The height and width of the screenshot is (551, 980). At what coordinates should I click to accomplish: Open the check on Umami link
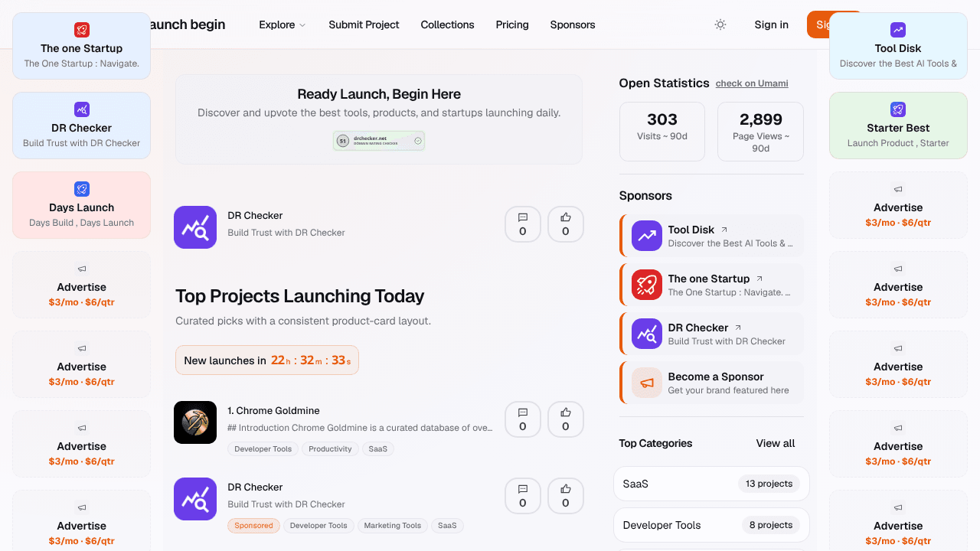click(752, 83)
